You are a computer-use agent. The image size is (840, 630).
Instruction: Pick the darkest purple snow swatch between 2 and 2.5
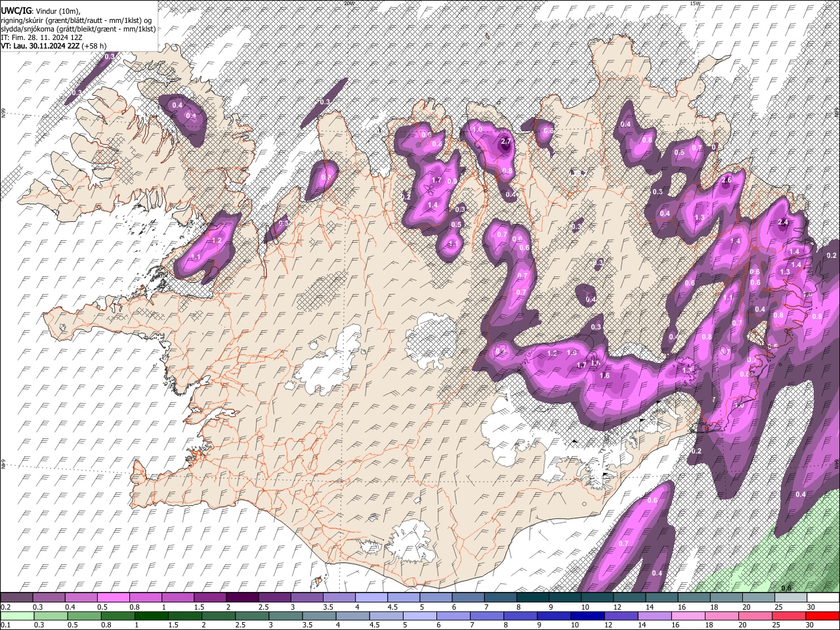coord(243,598)
